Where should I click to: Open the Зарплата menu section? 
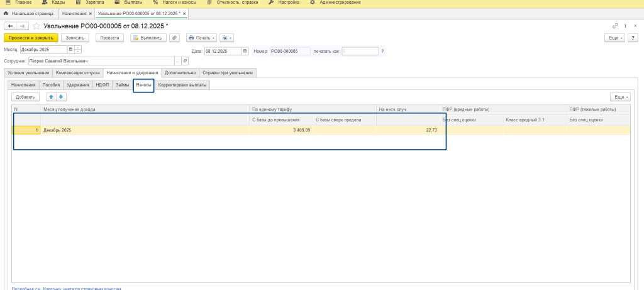[94, 3]
